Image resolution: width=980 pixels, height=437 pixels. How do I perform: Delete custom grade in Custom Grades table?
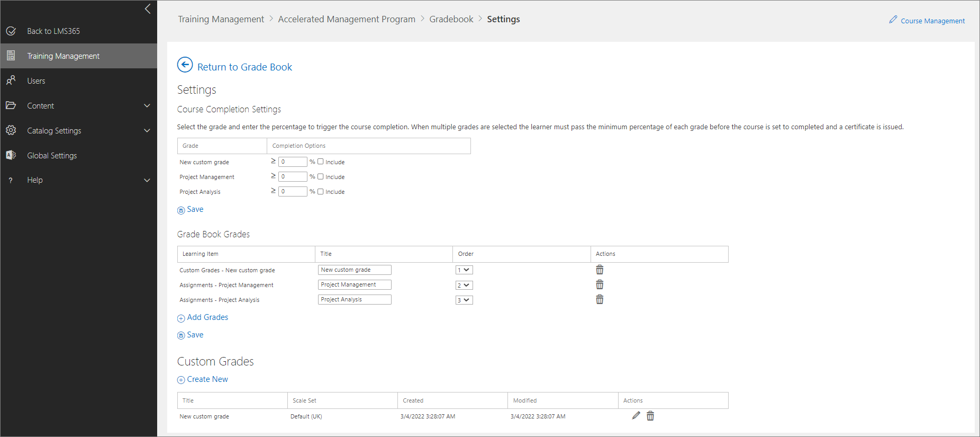click(650, 416)
